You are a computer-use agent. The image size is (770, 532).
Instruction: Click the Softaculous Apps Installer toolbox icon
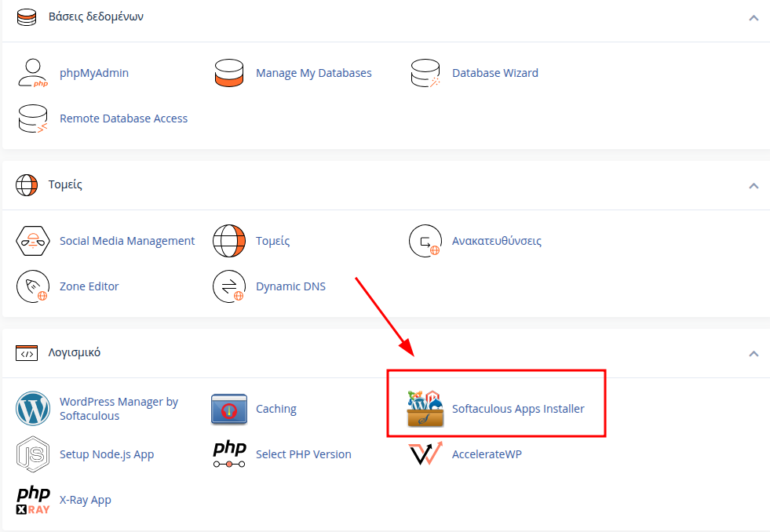point(425,409)
